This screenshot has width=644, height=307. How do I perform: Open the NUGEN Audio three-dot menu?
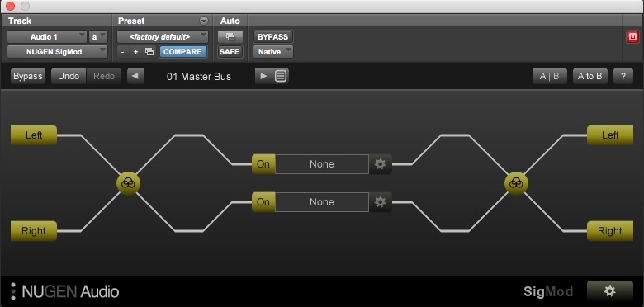13,291
